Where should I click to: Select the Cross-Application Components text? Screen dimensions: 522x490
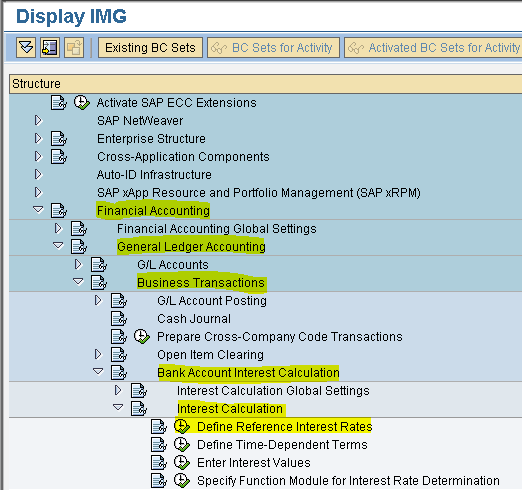[183, 157]
